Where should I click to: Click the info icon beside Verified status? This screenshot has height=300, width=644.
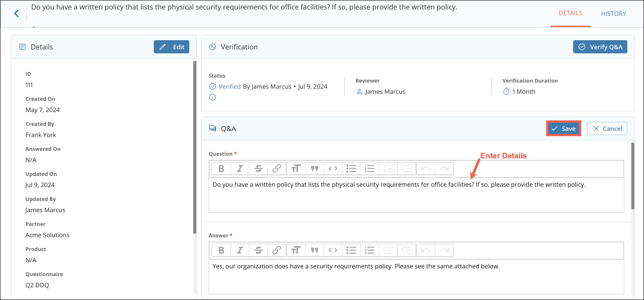(x=212, y=97)
